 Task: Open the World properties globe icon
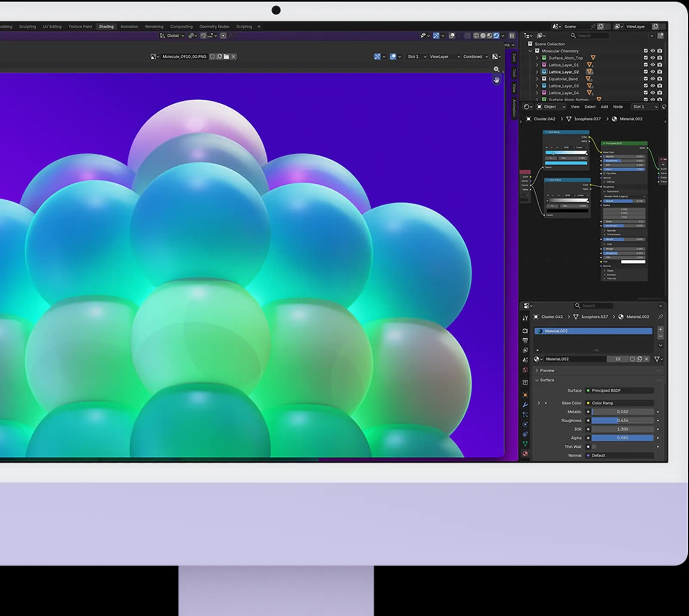[x=525, y=370]
